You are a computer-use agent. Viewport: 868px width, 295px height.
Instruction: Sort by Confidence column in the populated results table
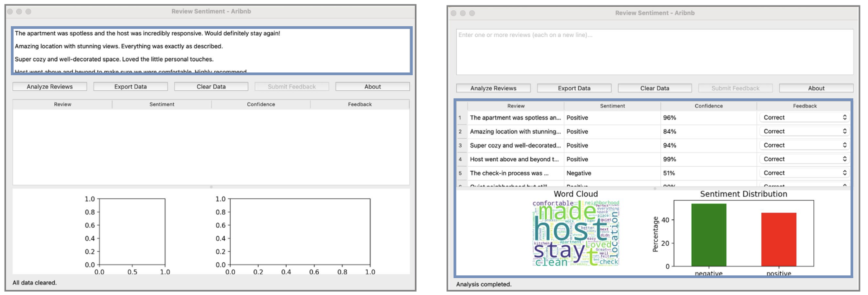(708, 106)
